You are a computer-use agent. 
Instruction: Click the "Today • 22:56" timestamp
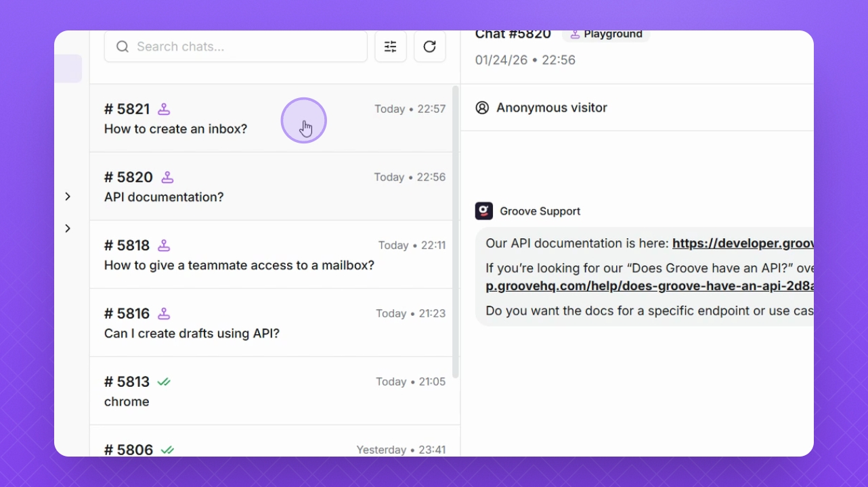pyautogui.click(x=410, y=177)
